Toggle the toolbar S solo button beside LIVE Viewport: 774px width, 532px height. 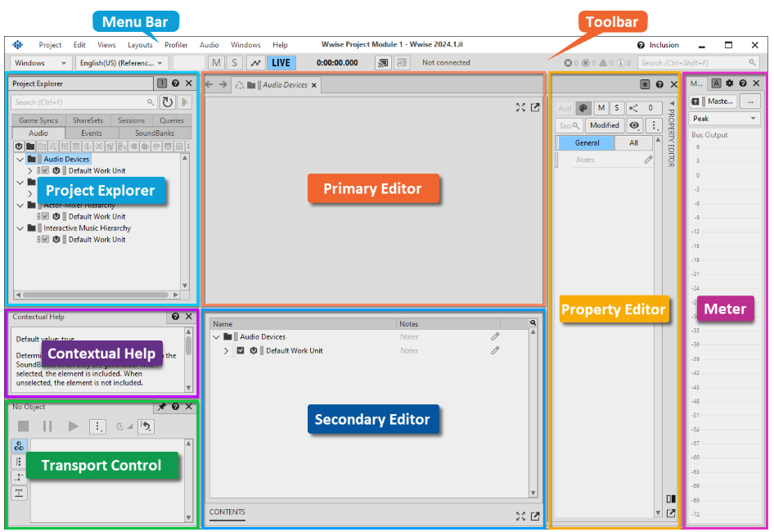pos(235,63)
